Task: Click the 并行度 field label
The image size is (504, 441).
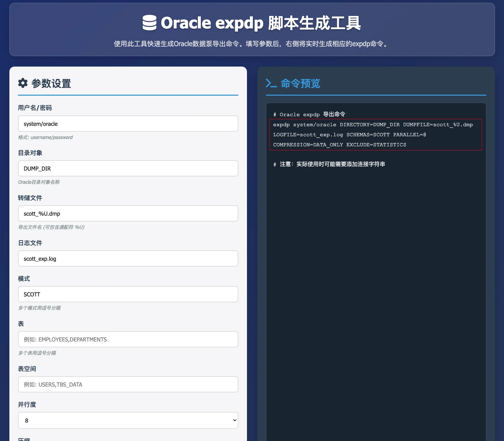Action: click(27, 405)
